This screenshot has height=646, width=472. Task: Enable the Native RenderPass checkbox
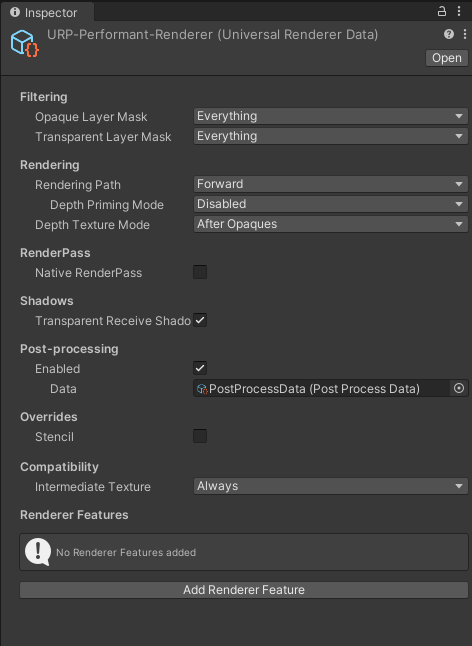point(200,272)
